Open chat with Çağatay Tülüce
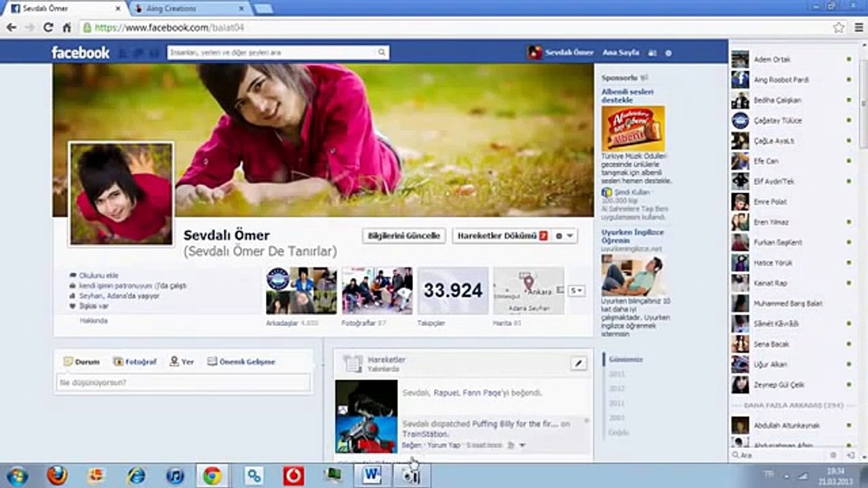Viewport: 868px width, 488px height. [x=791, y=121]
